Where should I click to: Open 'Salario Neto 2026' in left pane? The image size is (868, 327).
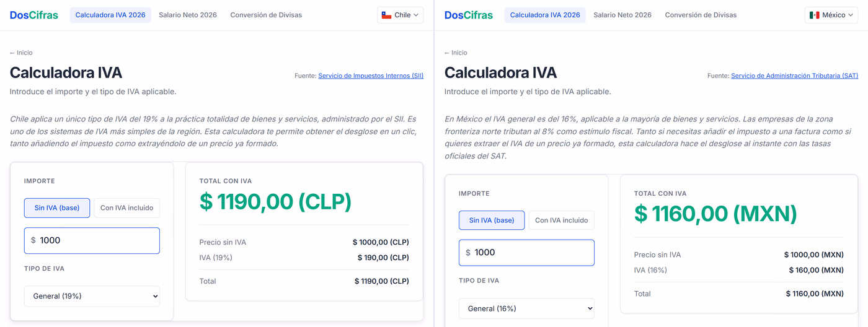click(188, 15)
